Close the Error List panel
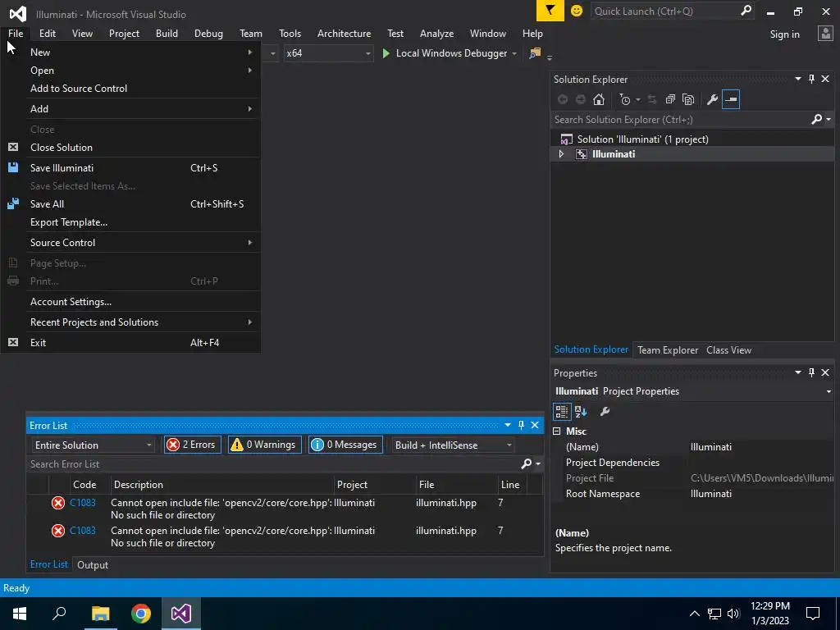 click(535, 425)
